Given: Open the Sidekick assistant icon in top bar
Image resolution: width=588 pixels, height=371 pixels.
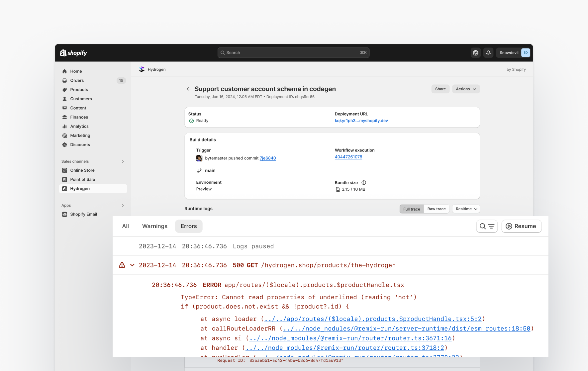Looking at the screenshot, I should (476, 53).
